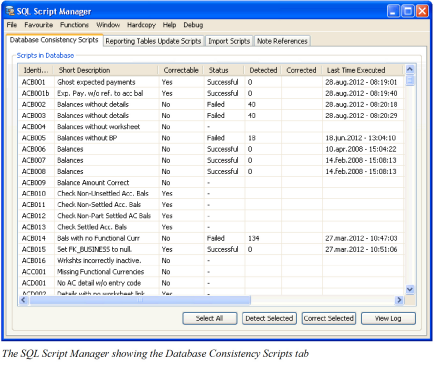Maximize the SQL Script Manager window

(408, 11)
